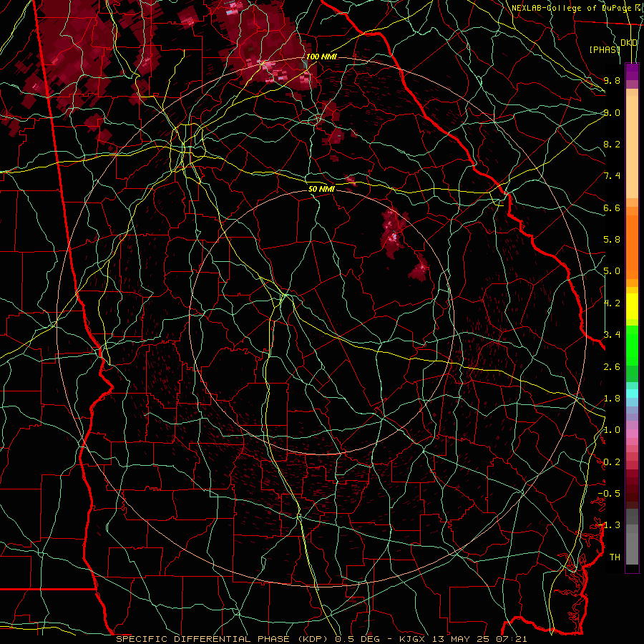
Task: Click the "9.8" legend value
Action: [612, 80]
